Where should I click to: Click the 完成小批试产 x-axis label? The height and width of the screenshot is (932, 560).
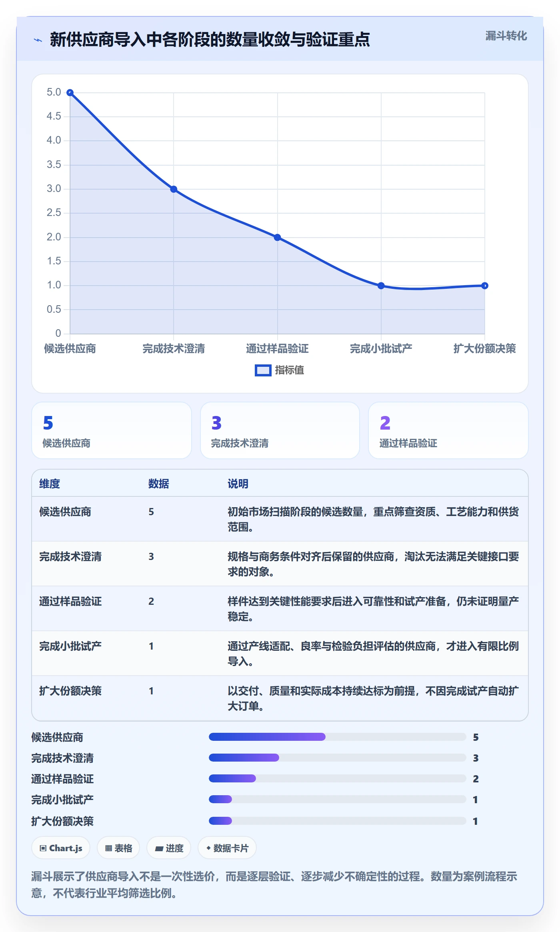[x=381, y=349]
